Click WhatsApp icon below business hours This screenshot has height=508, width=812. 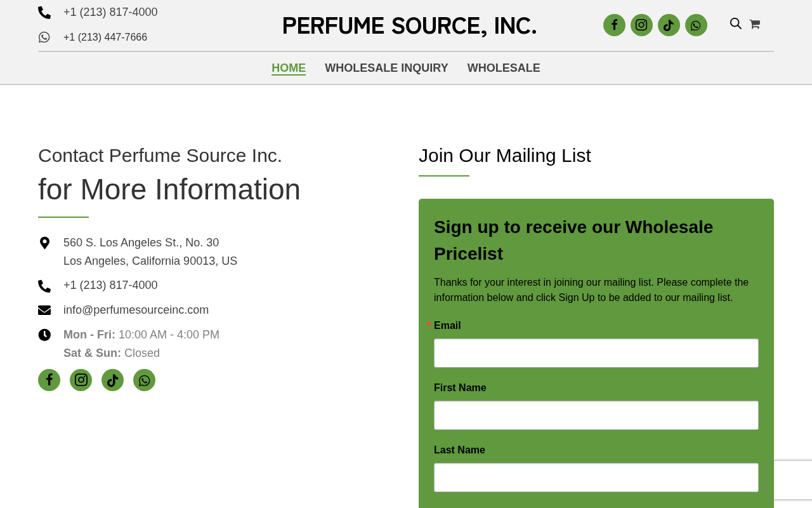(144, 380)
